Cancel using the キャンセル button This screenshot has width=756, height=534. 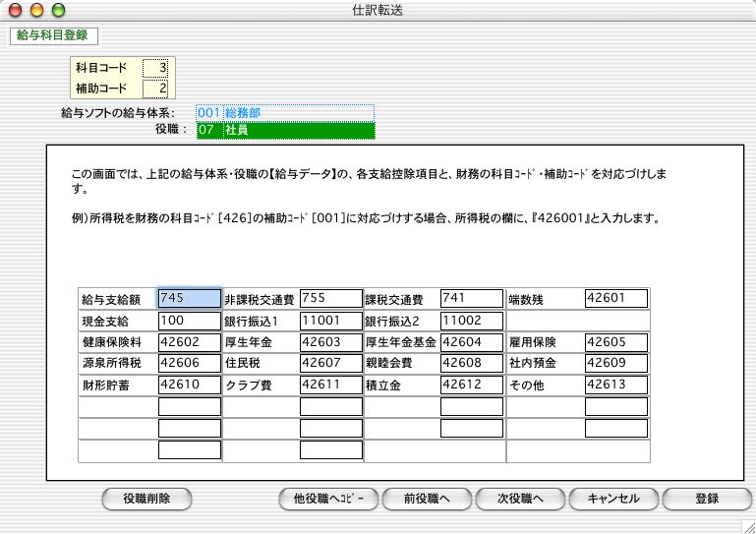pyautogui.click(x=613, y=499)
